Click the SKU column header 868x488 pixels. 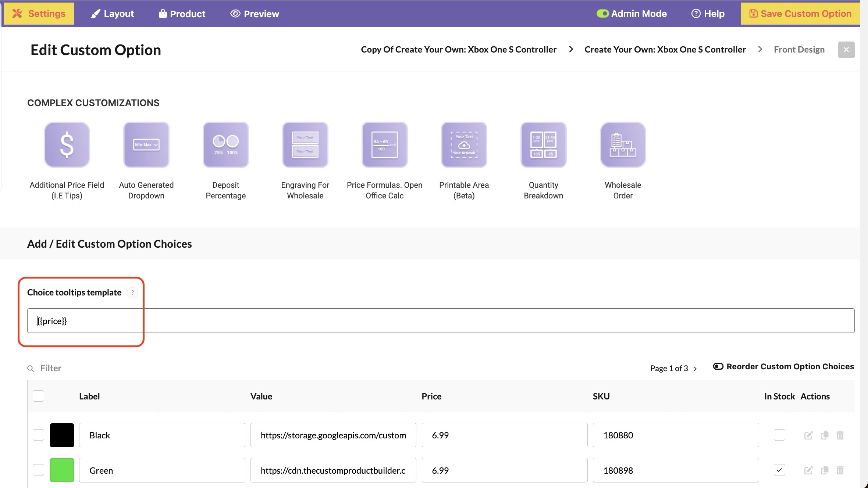point(601,396)
